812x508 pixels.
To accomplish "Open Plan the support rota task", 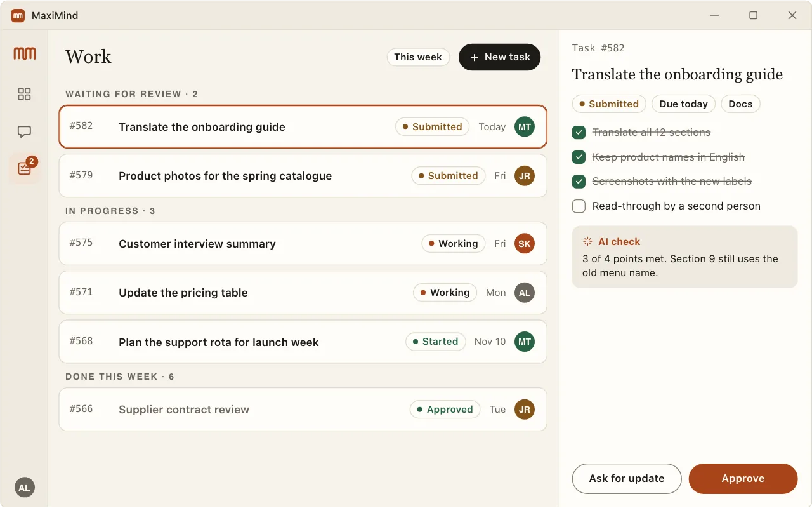I will pyautogui.click(x=303, y=342).
